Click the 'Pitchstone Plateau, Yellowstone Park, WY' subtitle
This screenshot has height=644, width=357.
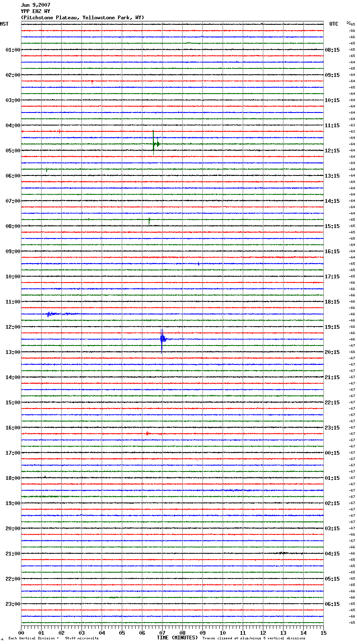coord(82,18)
